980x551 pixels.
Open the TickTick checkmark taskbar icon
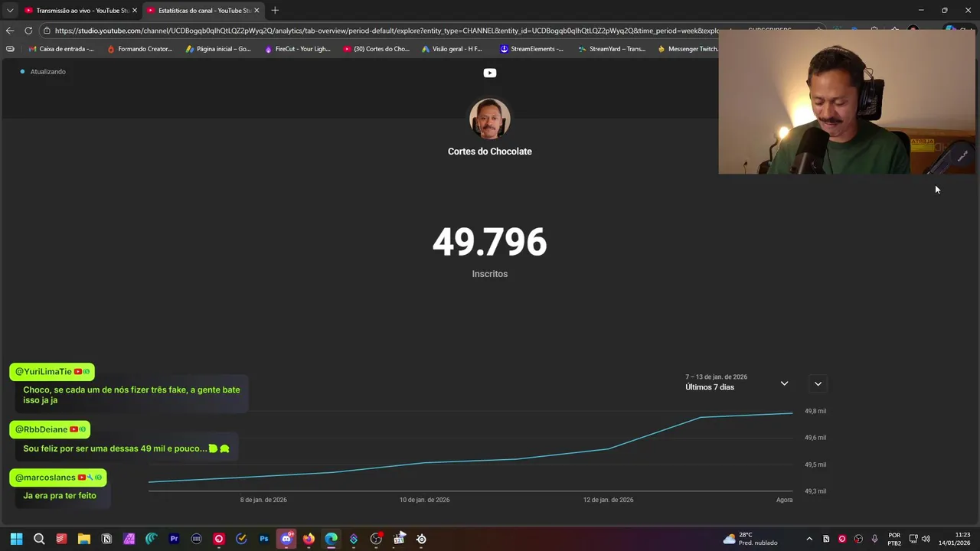[241, 539]
